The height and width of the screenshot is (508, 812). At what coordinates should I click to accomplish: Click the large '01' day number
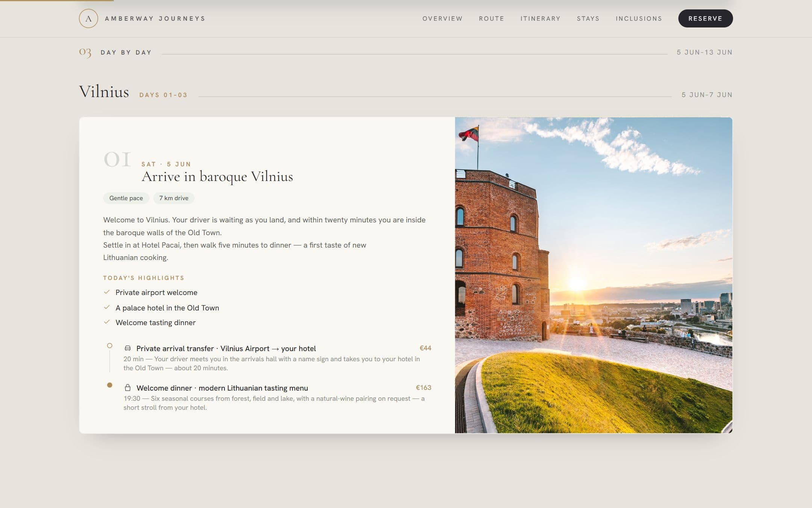(x=117, y=160)
